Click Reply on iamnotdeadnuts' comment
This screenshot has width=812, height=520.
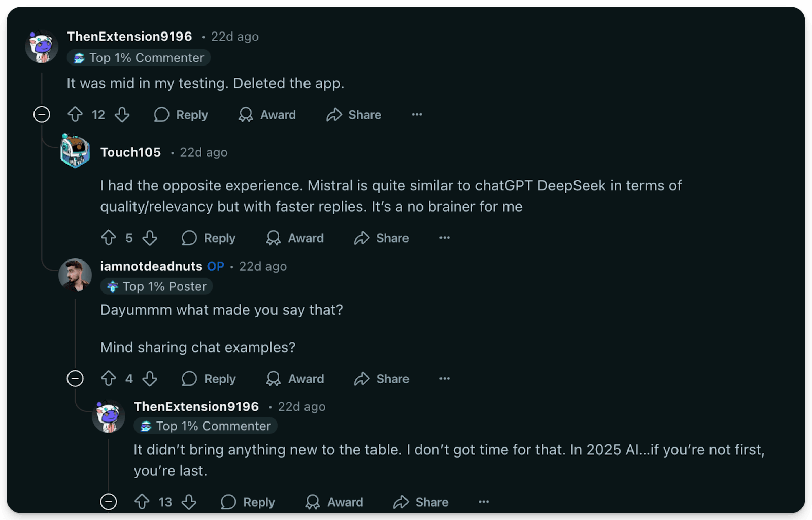208,379
